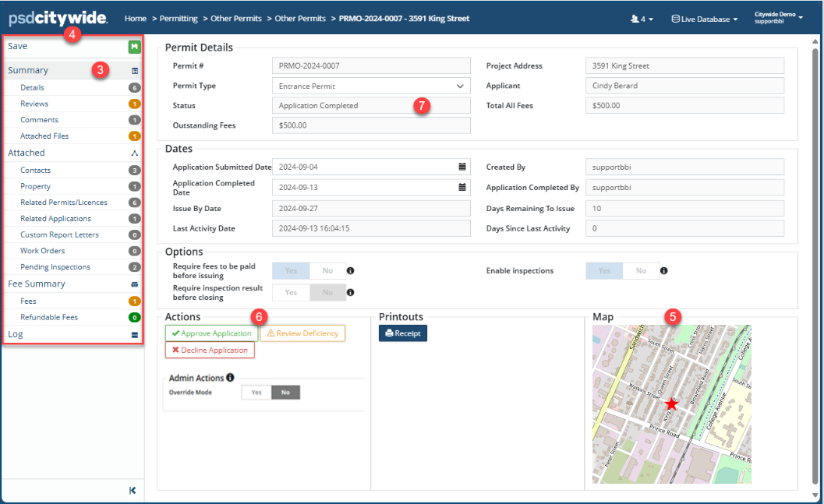Set Enable inspections to No
The height and width of the screenshot is (504, 824).
coord(640,271)
